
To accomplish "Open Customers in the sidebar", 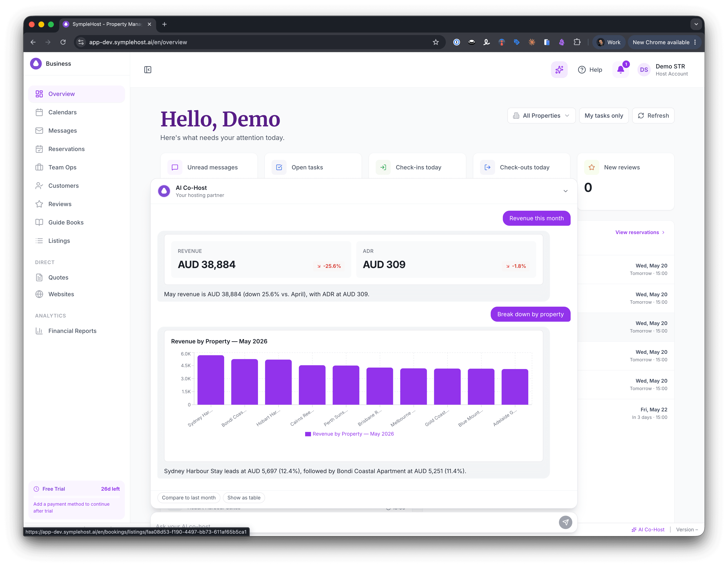I will (76, 185).
